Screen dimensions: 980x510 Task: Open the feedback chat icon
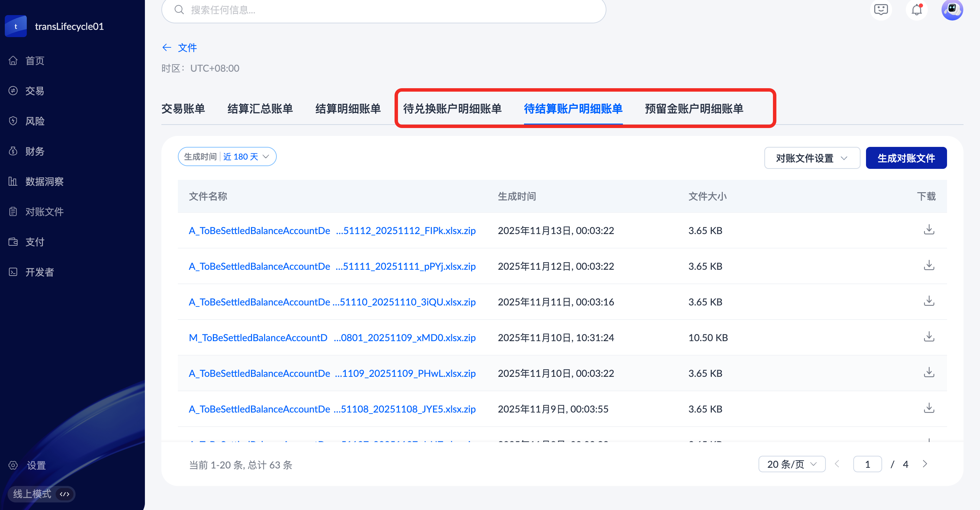coord(881,10)
